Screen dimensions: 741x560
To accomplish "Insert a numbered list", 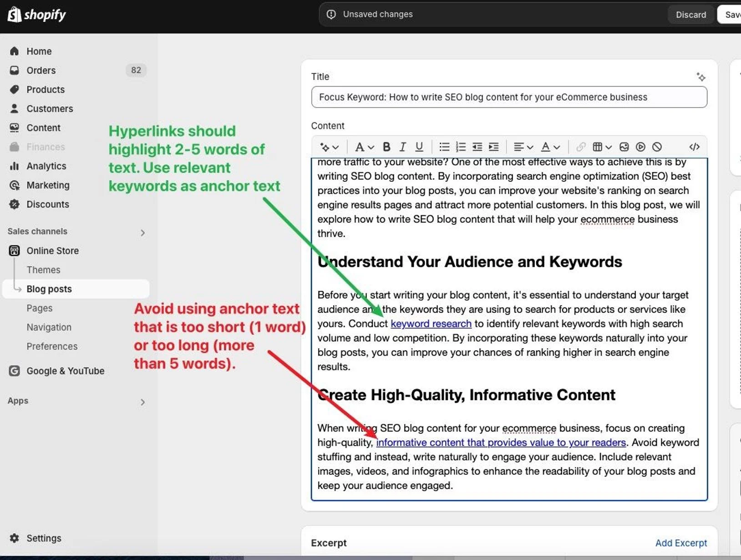I will coord(461,147).
